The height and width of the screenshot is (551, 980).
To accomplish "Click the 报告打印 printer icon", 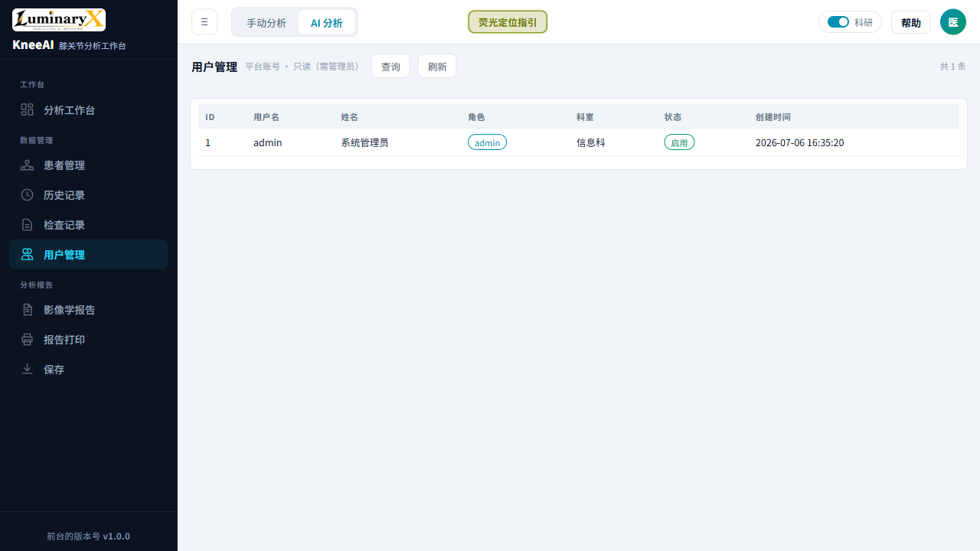I will 28,340.
